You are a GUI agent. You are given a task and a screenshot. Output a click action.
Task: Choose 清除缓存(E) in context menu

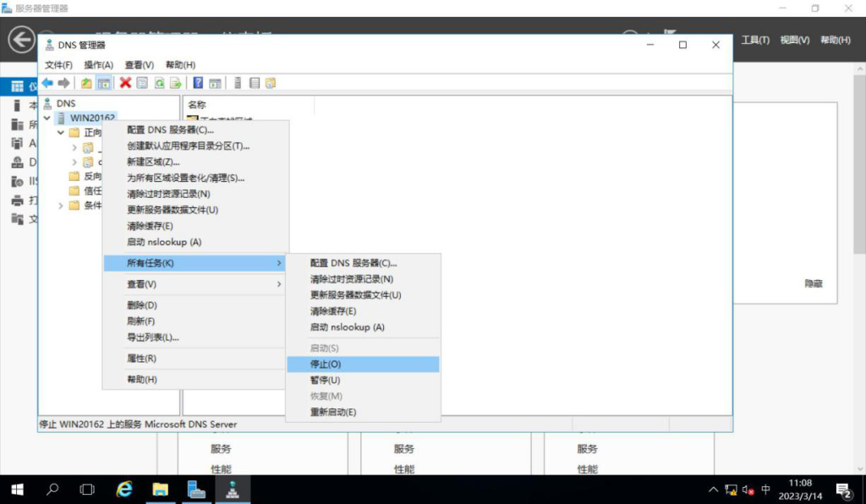click(x=196, y=226)
